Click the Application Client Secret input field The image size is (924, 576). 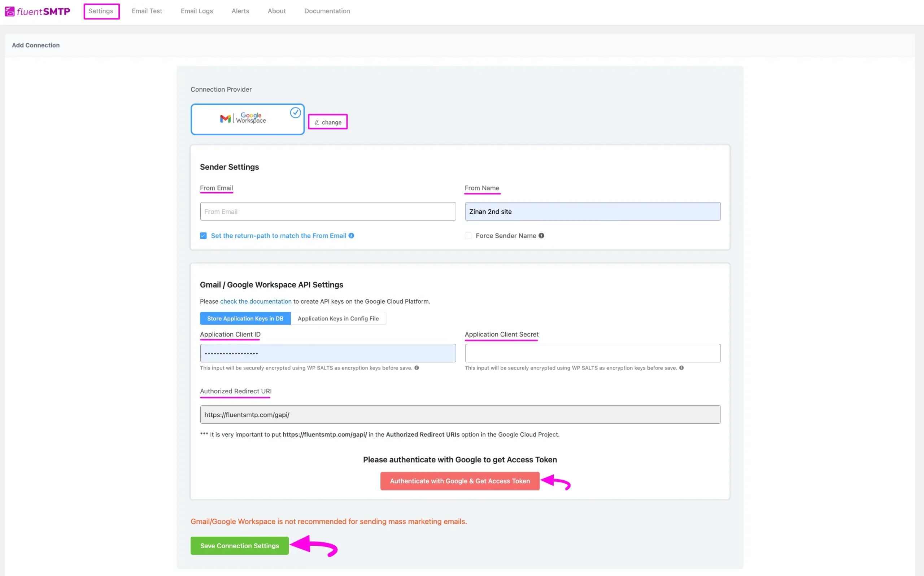[x=592, y=352]
